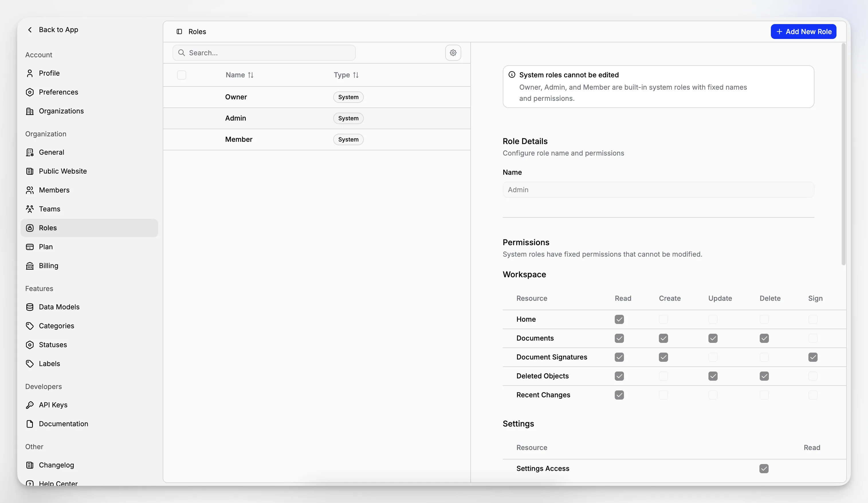Click the Data Models database icon
The height and width of the screenshot is (503, 868).
click(x=30, y=307)
